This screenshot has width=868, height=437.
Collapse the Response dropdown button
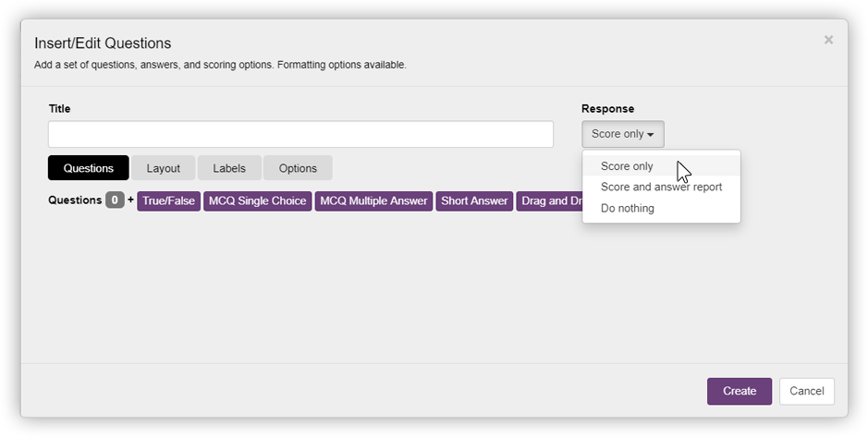click(x=622, y=134)
